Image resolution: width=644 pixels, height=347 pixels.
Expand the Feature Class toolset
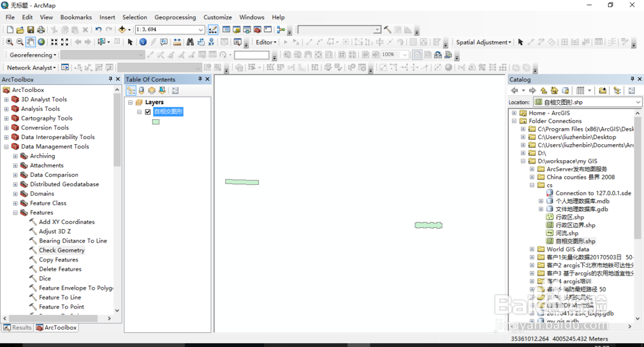tap(15, 203)
